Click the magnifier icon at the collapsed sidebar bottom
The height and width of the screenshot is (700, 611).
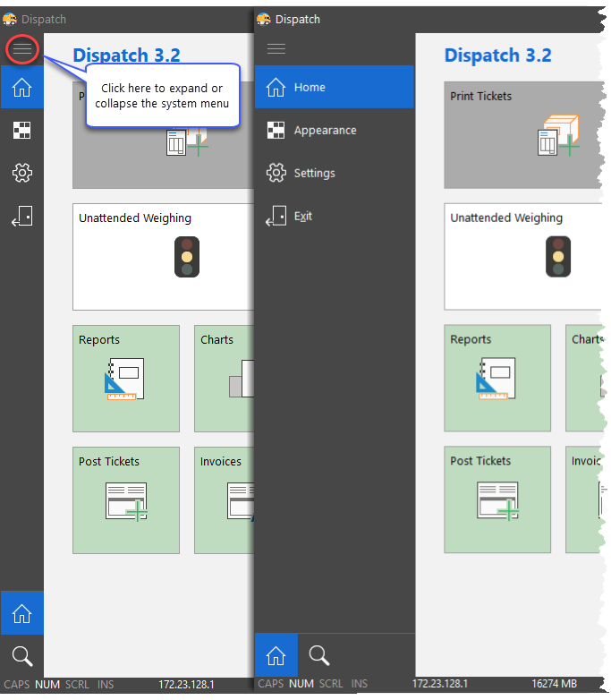coord(21,656)
